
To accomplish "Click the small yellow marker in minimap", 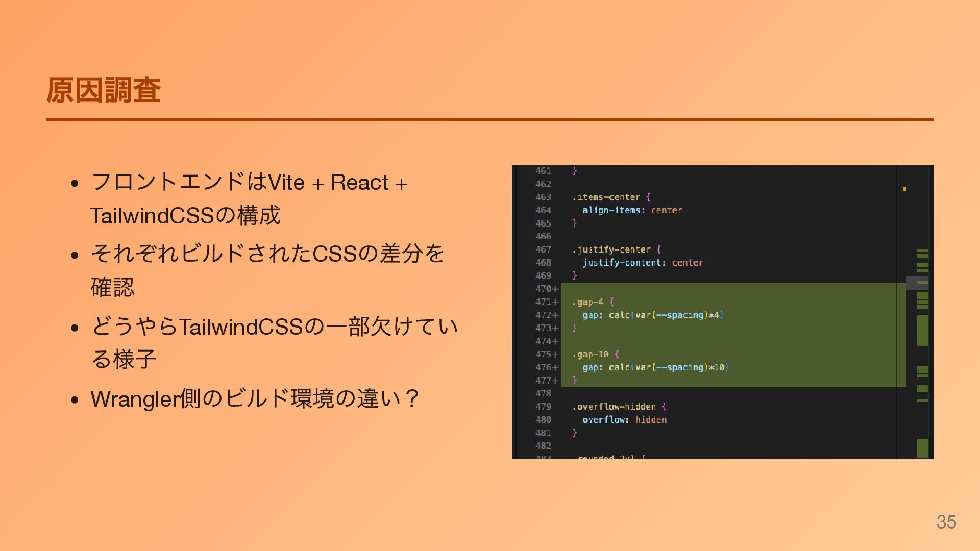I will 904,189.
